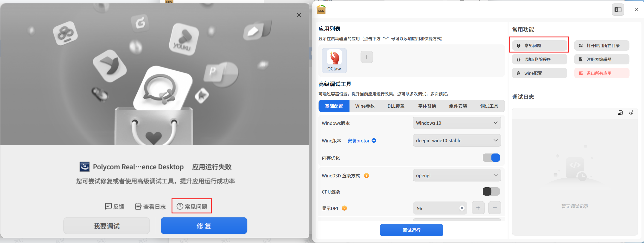This screenshot has width=644, height=243.
Task: Open 添加/删除程序
Action: pyautogui.click(x=540, y=60)
